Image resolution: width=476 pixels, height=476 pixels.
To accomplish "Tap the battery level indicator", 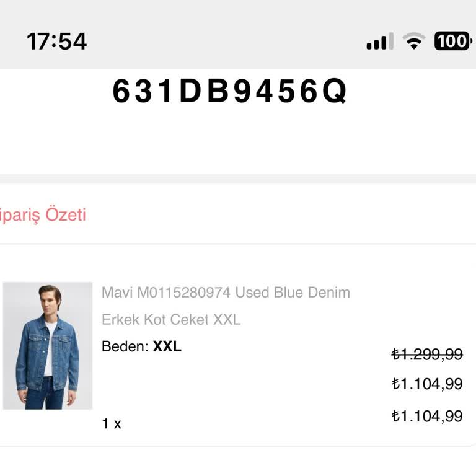I will (452, 41).
